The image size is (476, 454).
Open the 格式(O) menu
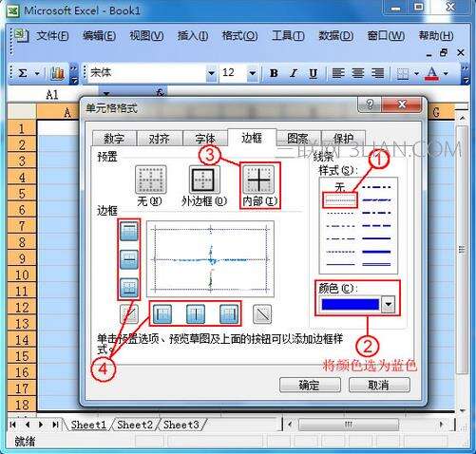click(x=239, y=35)
